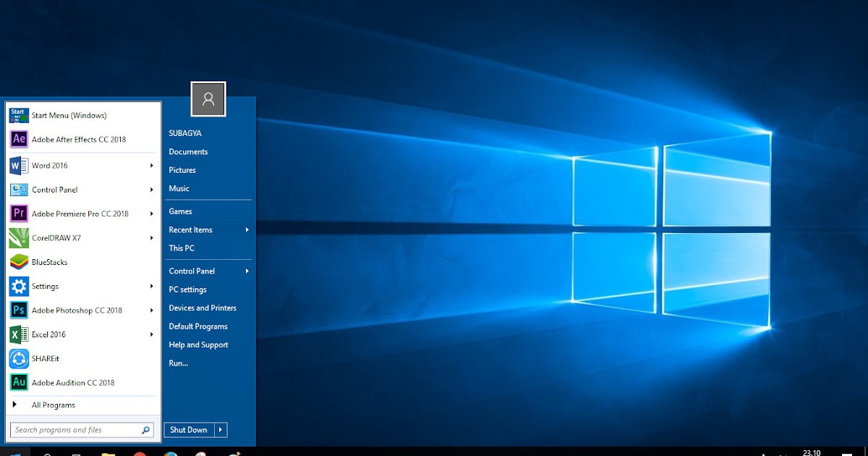868x456 pixels.
Task: Launch SHAREit
Action: point(51,358)
